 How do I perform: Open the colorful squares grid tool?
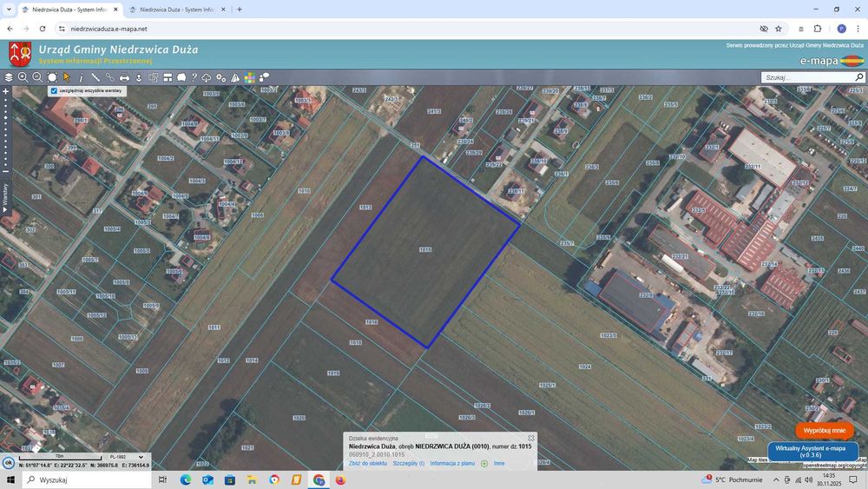(250, 77)
